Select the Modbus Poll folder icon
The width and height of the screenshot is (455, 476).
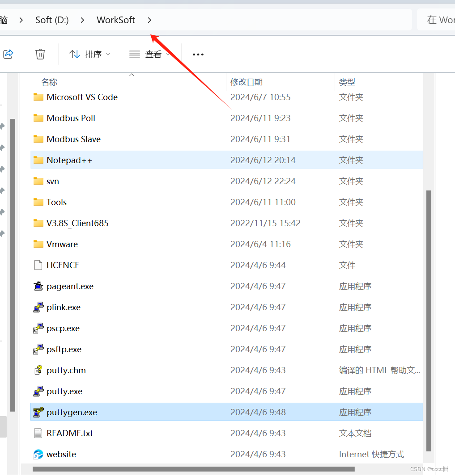[38, 118]
